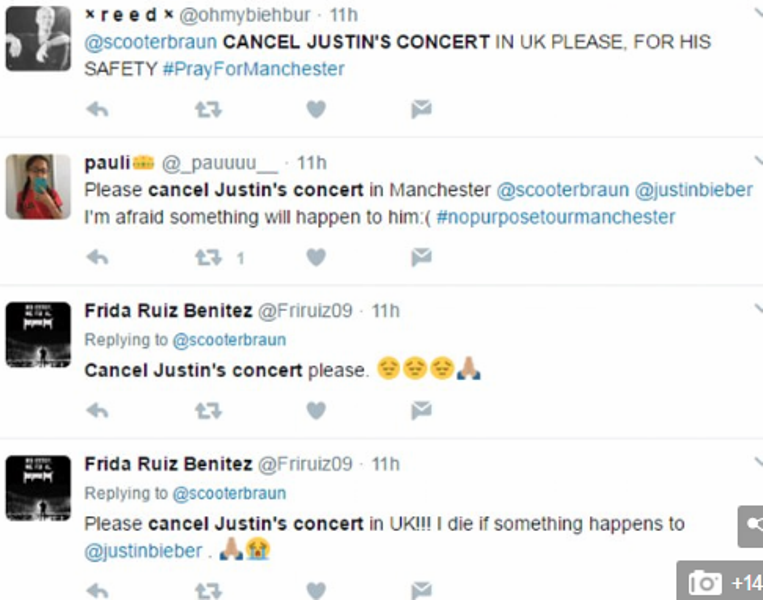This screenshot has width=763, height=600.
Task: Message icon under first Frida Ruiz Benitez tweet
Action: 421,410
